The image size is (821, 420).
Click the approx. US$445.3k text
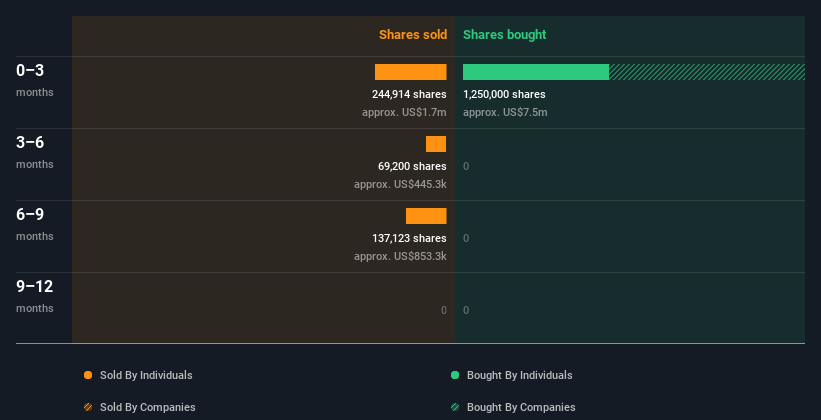coord(401,184)
